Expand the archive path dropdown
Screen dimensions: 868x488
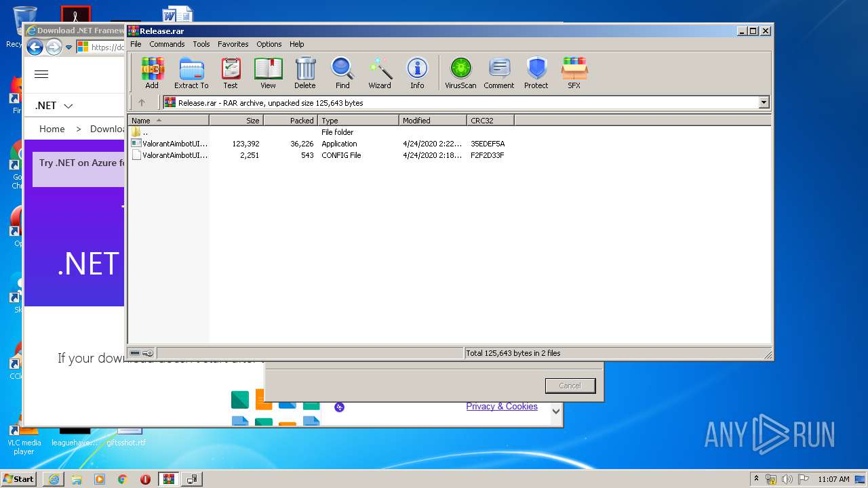(x=764, y=103)
